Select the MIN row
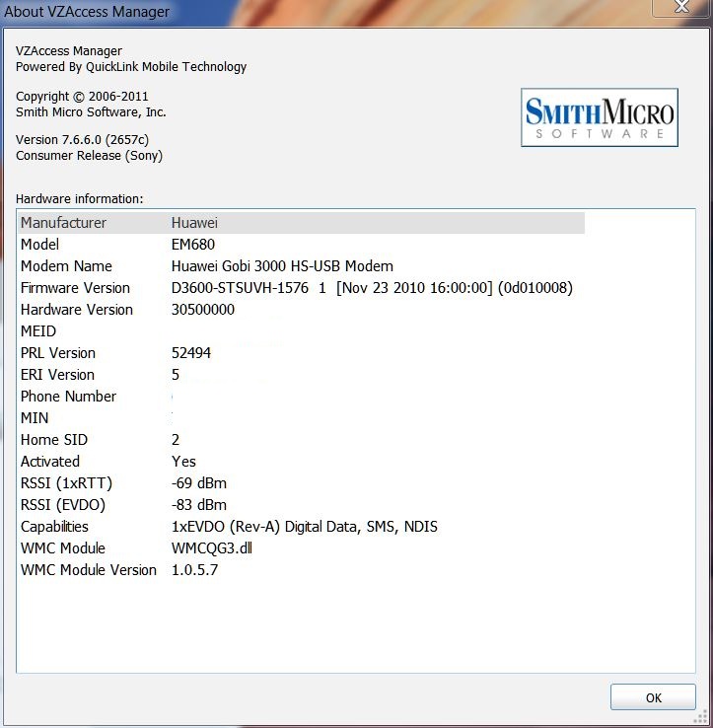 click(301, 418)
